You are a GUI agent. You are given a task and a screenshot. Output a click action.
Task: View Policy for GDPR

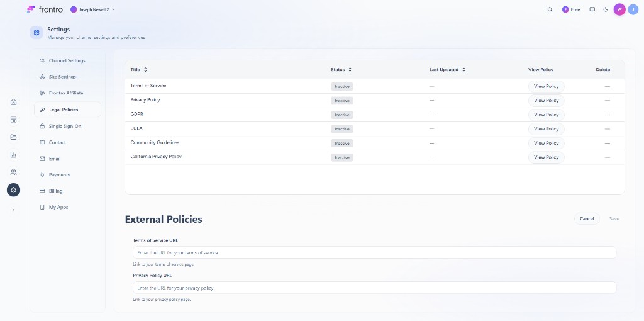click(547, 115)
